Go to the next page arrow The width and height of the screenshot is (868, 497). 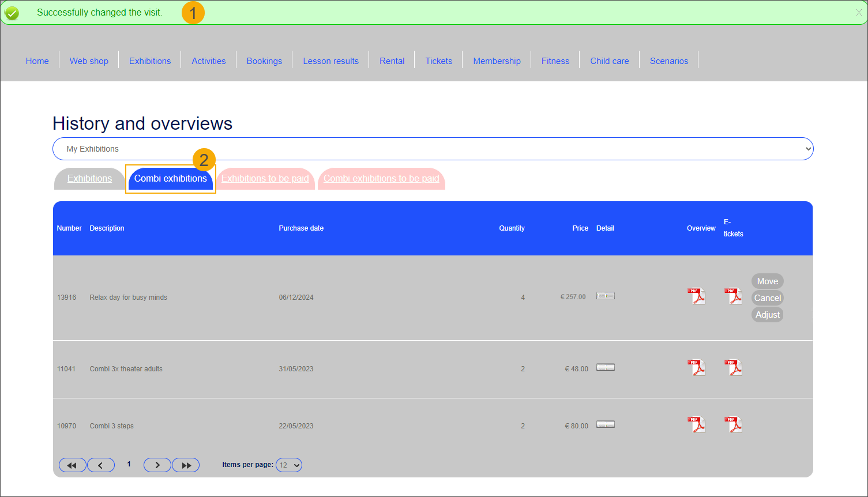tap(157, 465)
